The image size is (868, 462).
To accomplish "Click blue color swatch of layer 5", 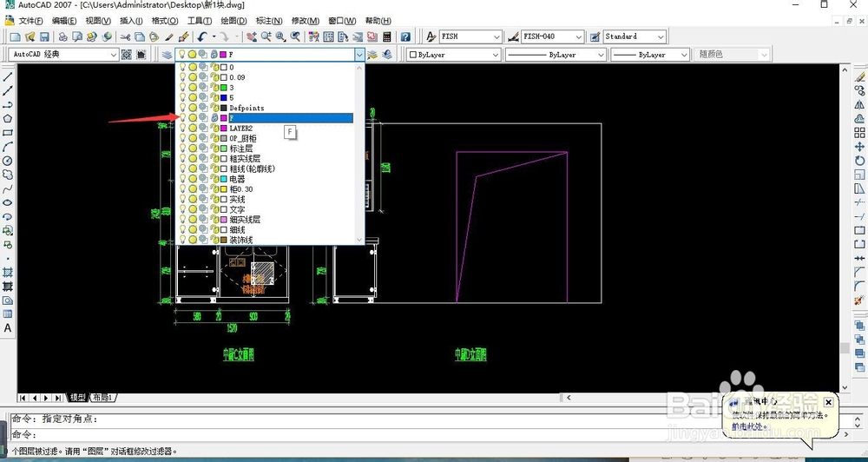I will click(224, 97).
